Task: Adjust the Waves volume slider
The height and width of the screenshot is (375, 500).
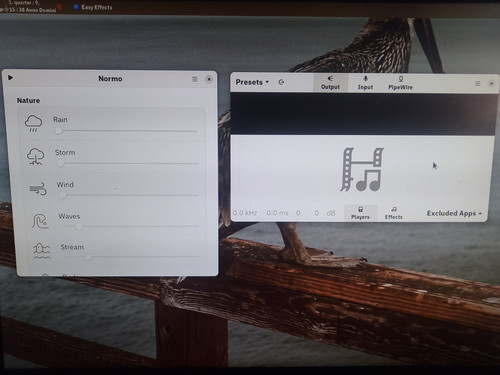Action: coord(130,226)
